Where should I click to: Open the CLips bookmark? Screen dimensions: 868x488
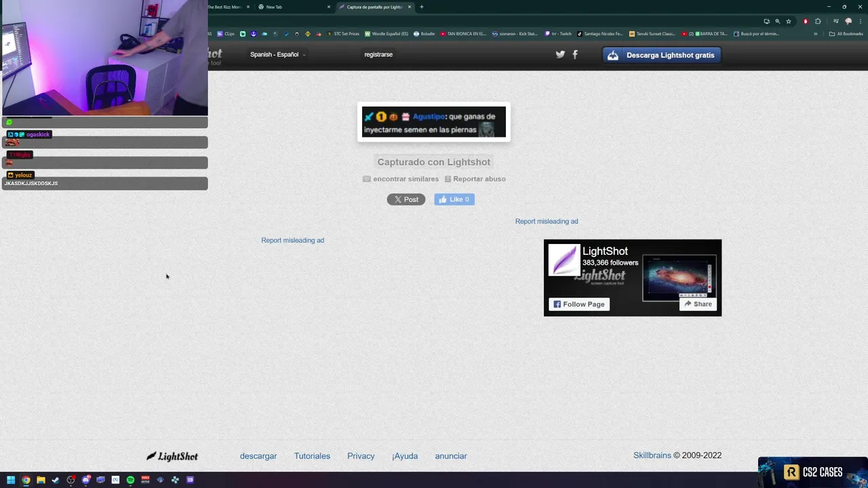point(226,34)
